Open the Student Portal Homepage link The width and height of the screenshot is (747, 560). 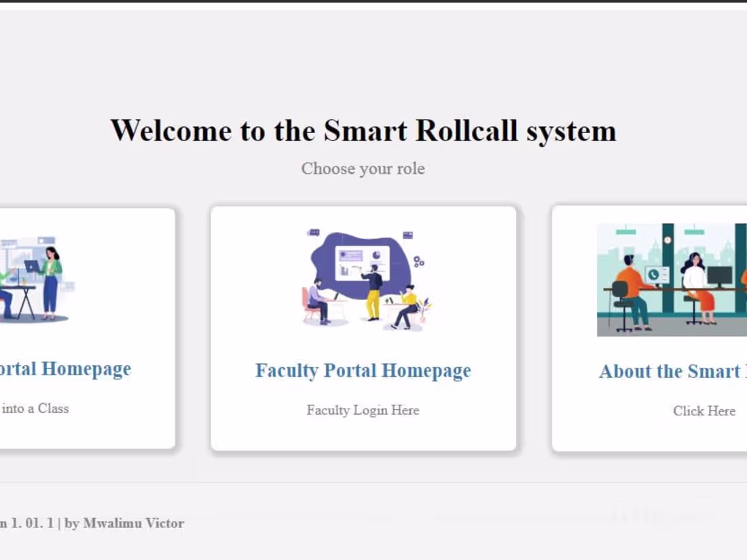click(66, 369)
